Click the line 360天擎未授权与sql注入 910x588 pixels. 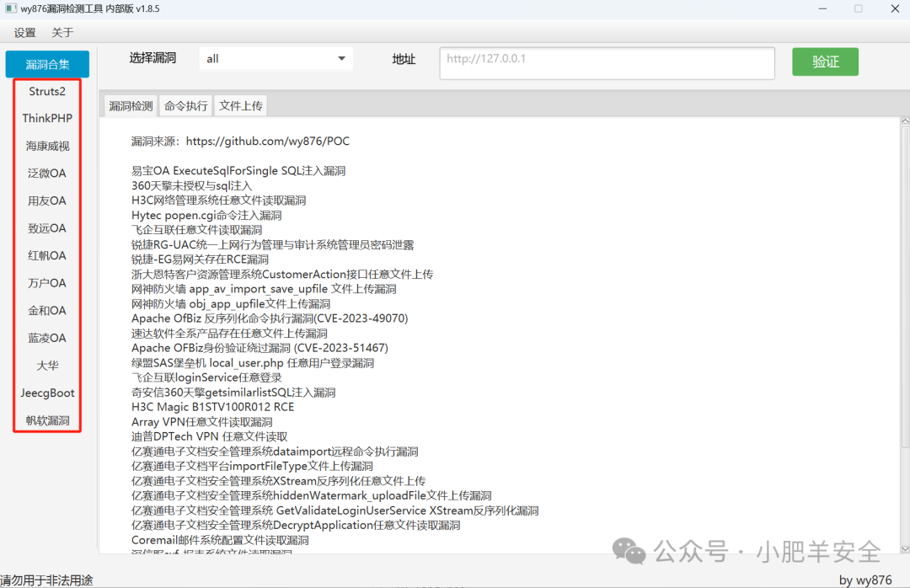click(191, 185)
